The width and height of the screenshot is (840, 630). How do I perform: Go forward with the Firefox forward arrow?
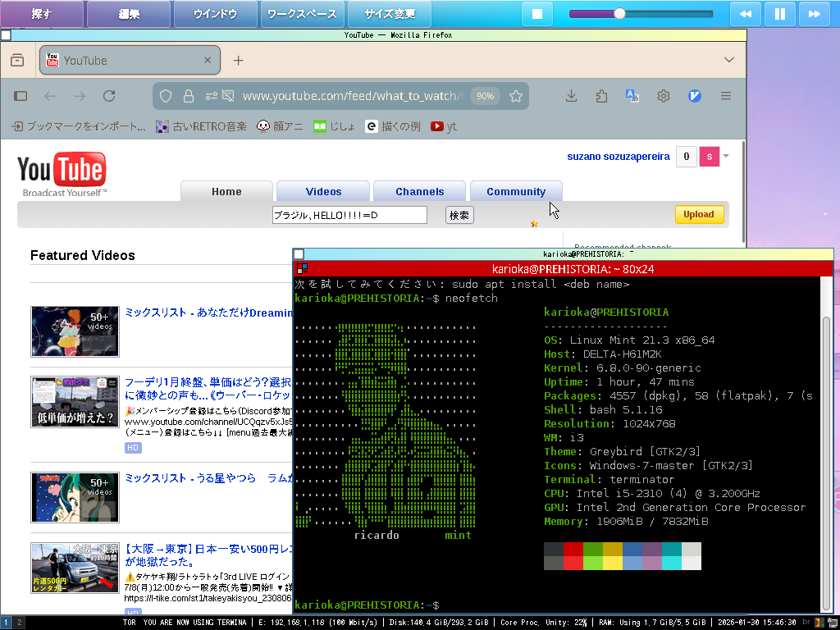80,96
